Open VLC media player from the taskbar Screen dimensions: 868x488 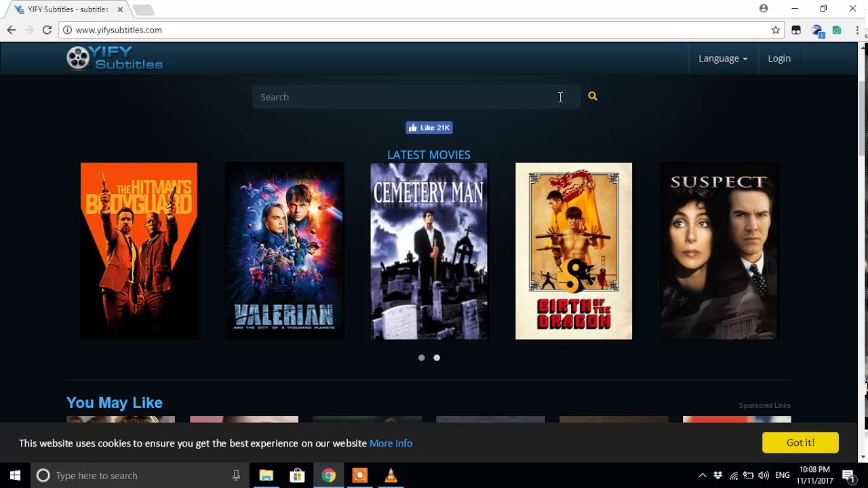(x=391, y=475)
